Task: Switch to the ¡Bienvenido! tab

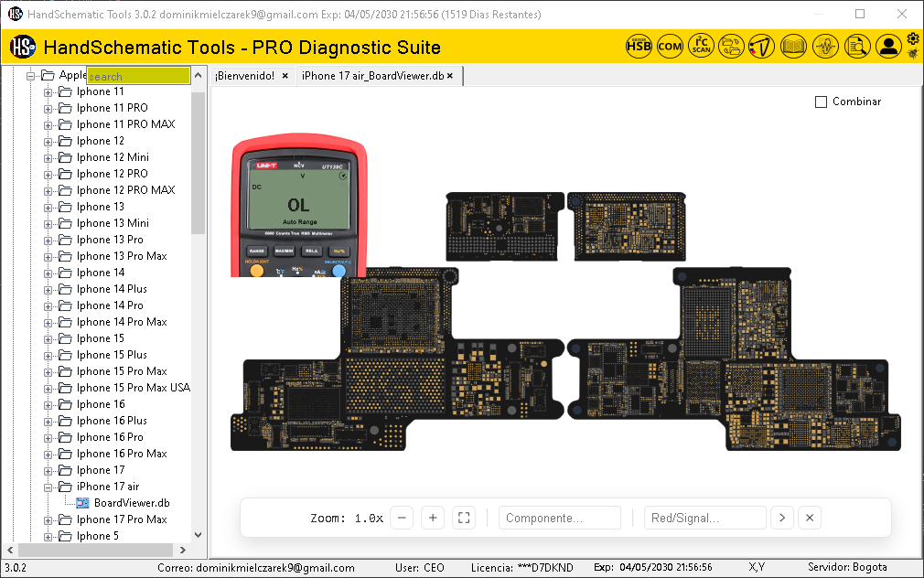Action: point(244,75)
